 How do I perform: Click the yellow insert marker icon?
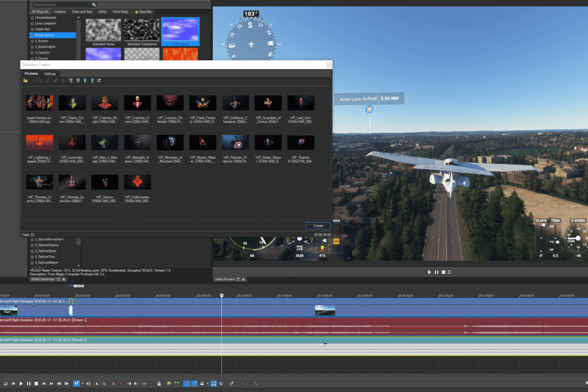point(169,383)
